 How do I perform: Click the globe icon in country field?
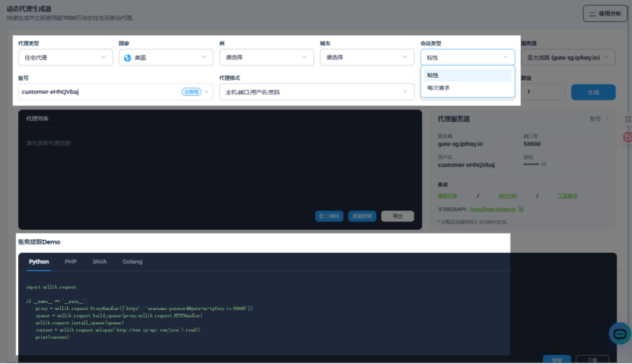point(127,57)
